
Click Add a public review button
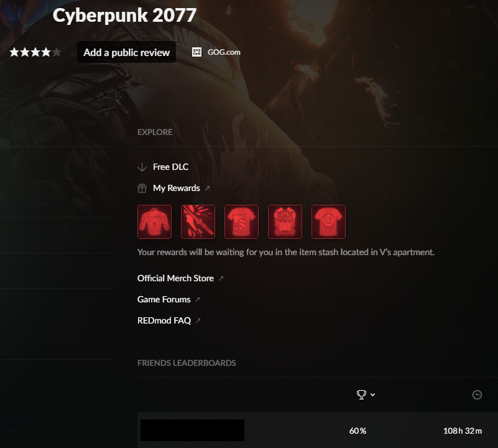click(x=126, y=52)
